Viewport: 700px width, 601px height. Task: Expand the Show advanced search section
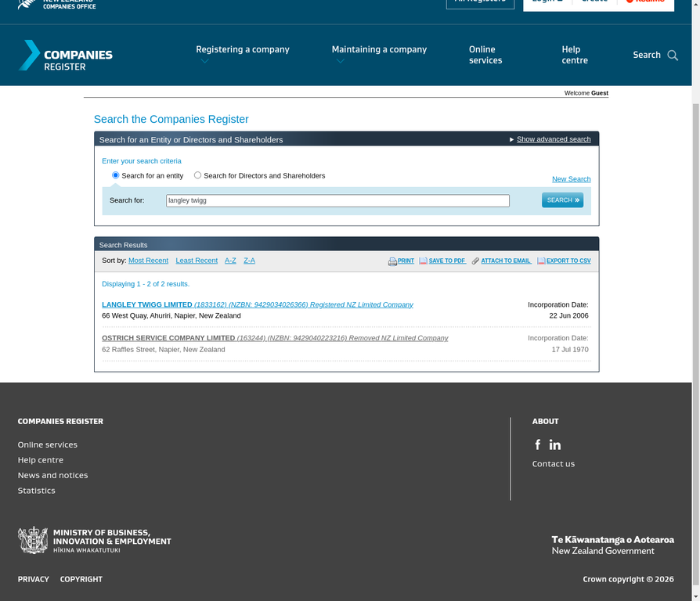[554, 139]
